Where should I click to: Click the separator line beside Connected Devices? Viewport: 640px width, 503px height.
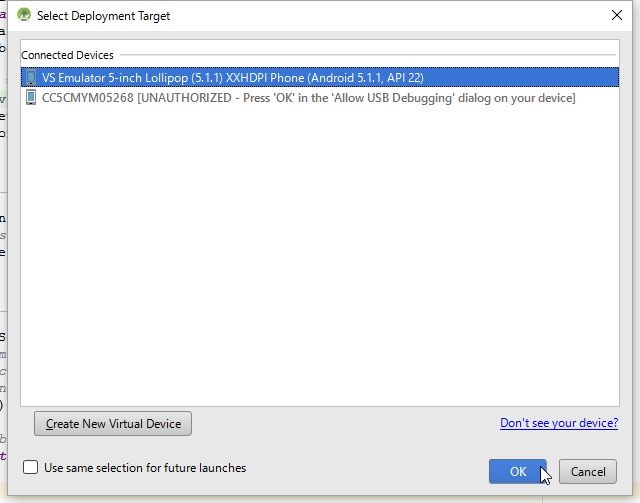(x=370, y=55)
